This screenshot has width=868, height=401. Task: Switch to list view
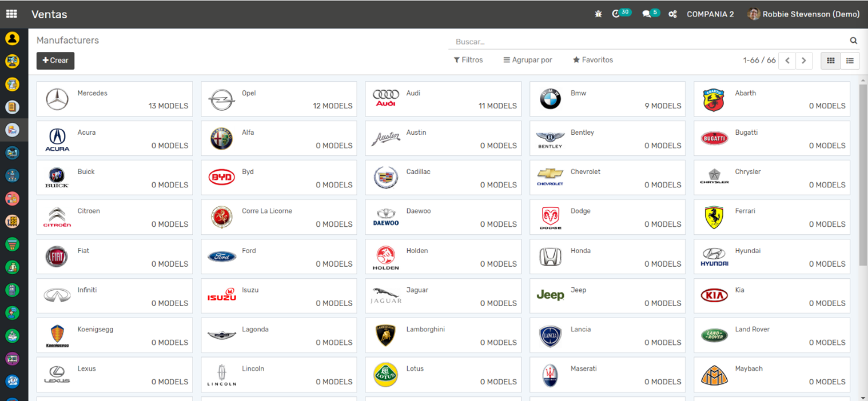coord(850,61)
